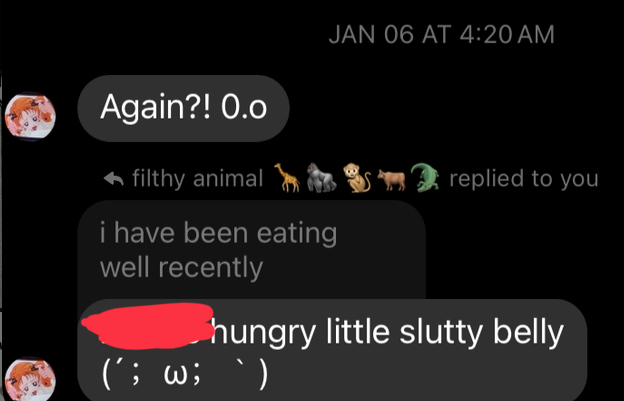Select the "Again?! 0.o" message bubble
The height and width of the screenshot is (401, 624).
point(183,108)
